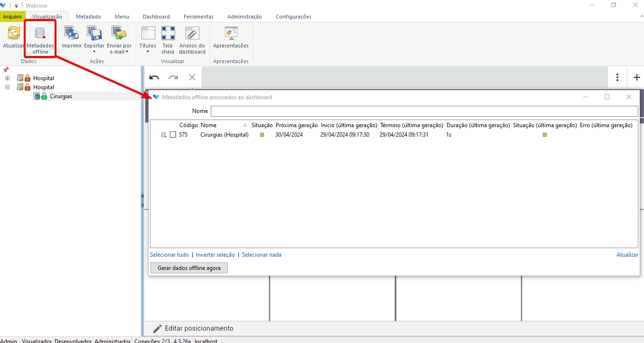This screenshot has height=343, width=644.
Task: Click Gerar dados offline agora button
Action: pyautogui.click(x=189, y=268)
